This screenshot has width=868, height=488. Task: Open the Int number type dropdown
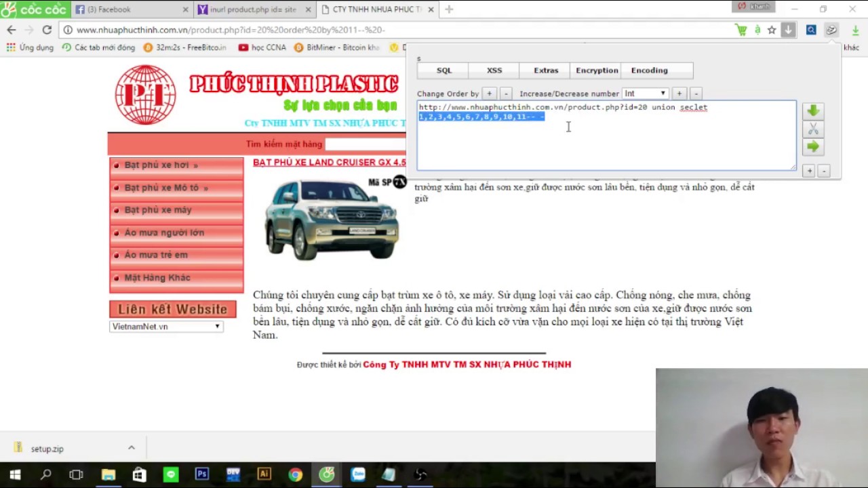[x=645, y=94]
